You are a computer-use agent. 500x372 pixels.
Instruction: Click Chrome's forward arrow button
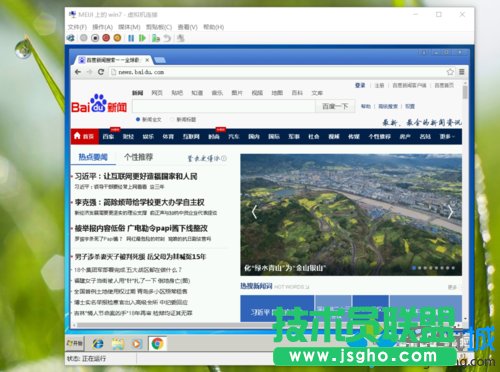pyautogui.click(x=89, y=72)
